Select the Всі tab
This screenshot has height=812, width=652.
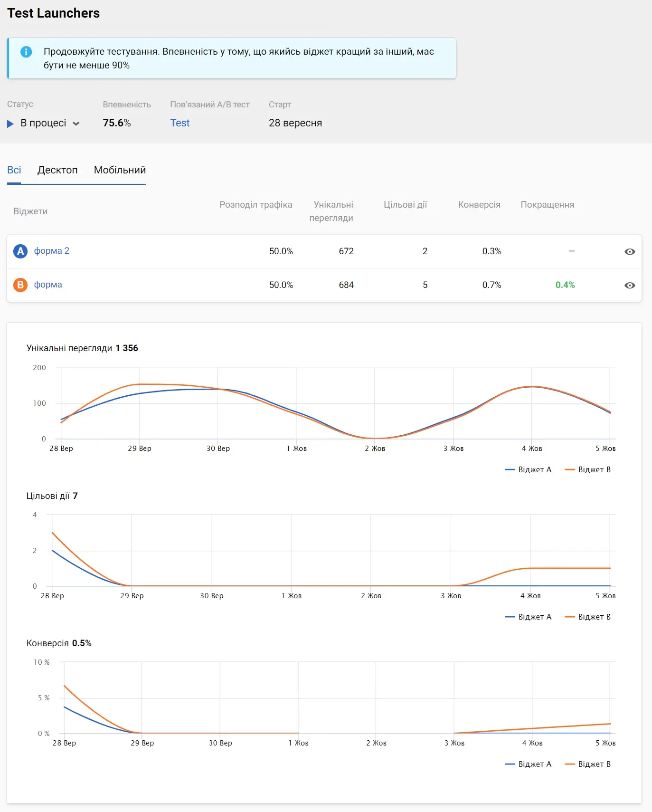pyautogui.click(x=14, y=170)
